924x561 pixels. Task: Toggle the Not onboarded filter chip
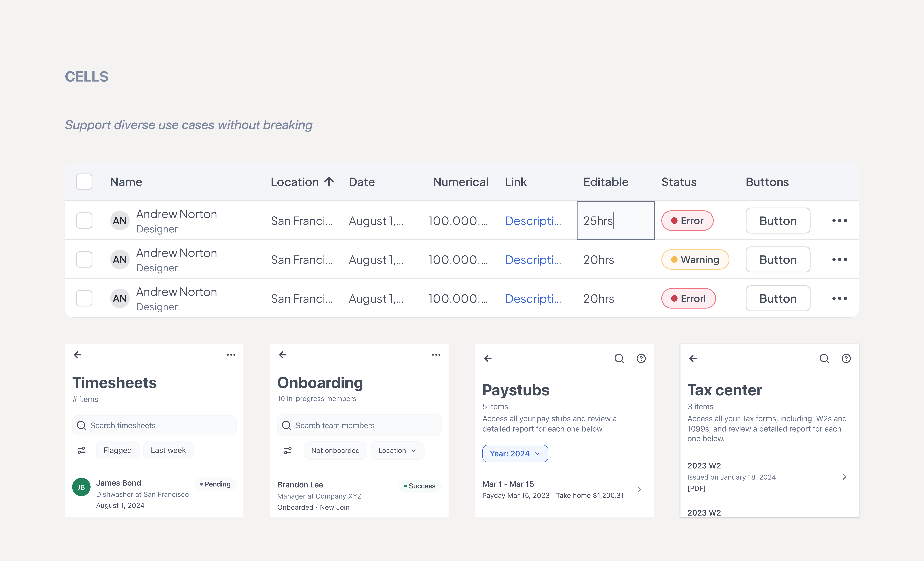[336, 450]
